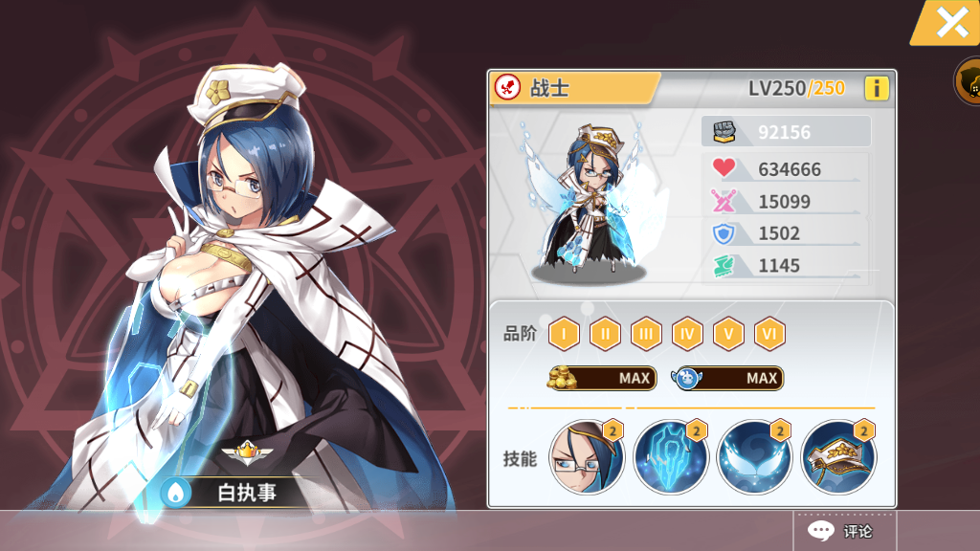This screenshot has width=980, height=551.
Task: Open the 评论 comments button
Action: tap(844, 531)
